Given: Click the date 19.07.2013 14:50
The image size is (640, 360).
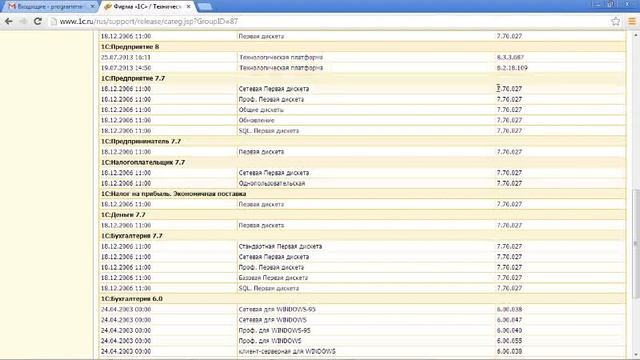Looking at the screenshot, I should click(126, 68).
